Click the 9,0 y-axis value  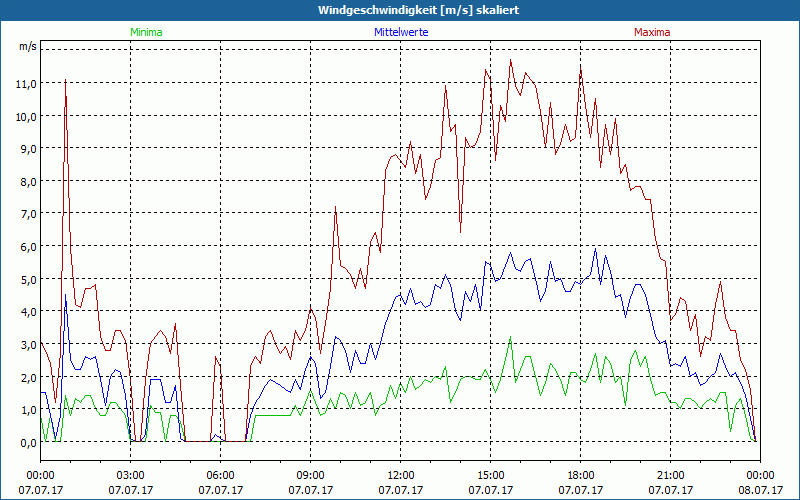coord(28,149)
